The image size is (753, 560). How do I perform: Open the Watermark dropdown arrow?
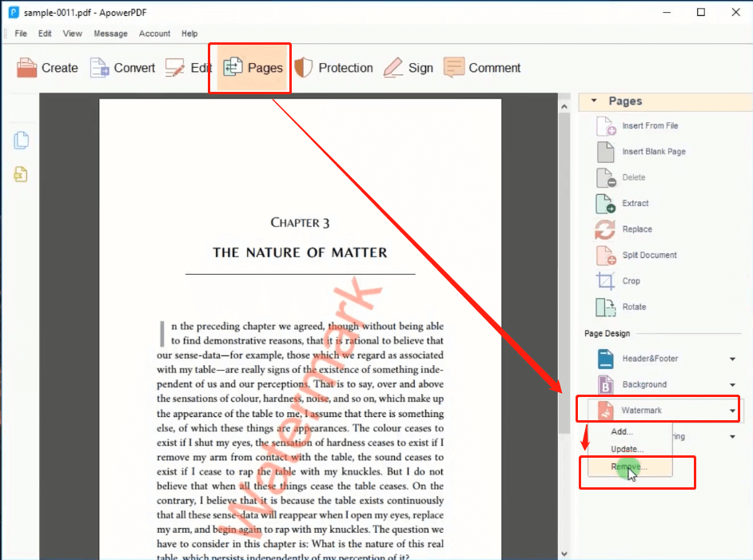coord(732,411)
